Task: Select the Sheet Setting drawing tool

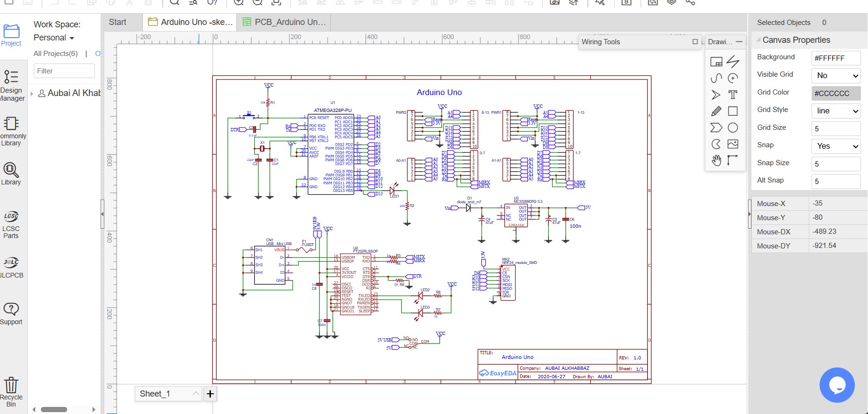Action: point(716,62)
